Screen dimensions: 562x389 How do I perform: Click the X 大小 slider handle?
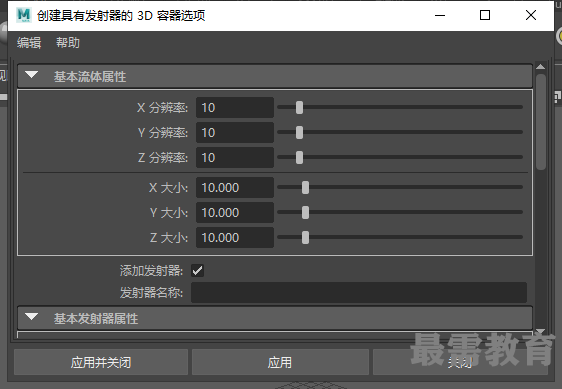305,187
